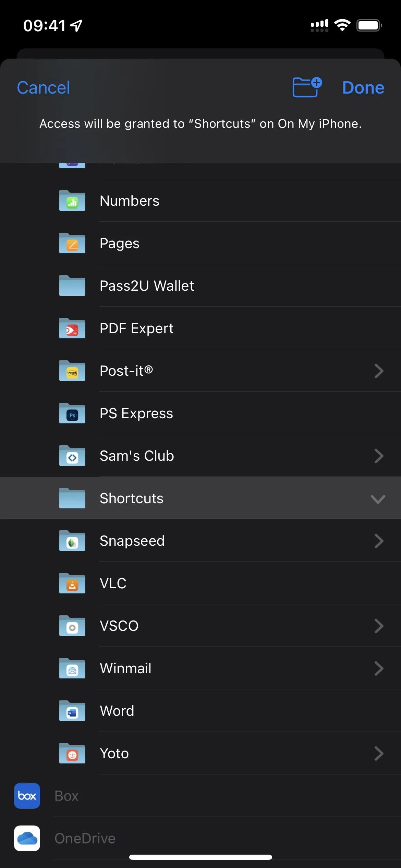
Task: Tap the Yoto label
Action: click(x=114, y=754)
